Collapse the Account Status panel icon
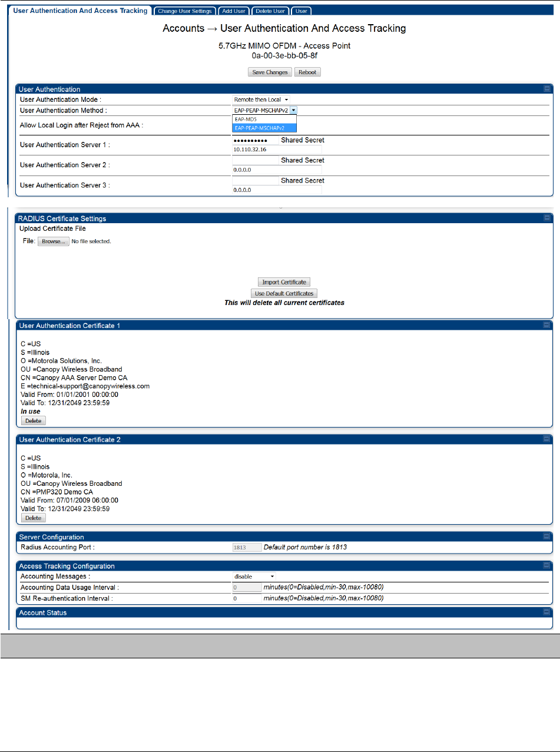The width and height of the screenshot is (560, 752). 546,612
